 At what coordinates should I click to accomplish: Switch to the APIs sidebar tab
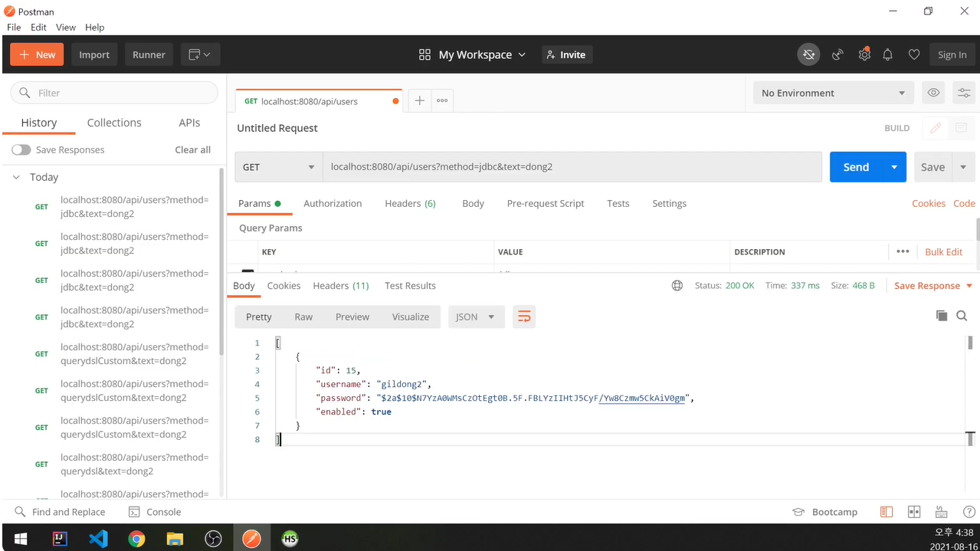[x=189, y=123]
